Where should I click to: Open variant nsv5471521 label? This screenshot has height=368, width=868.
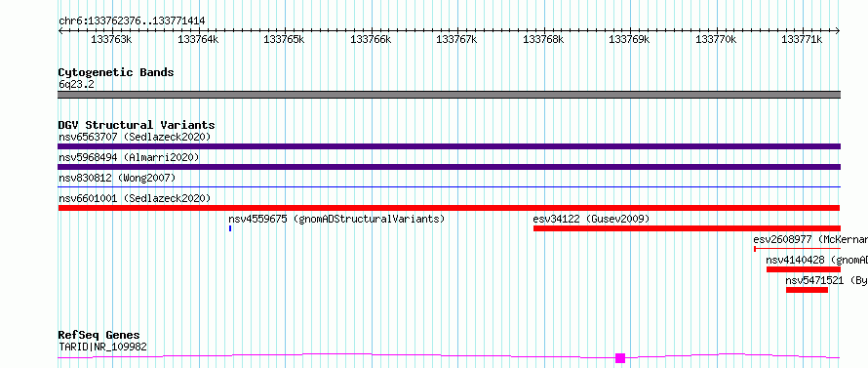pos(827,280)
